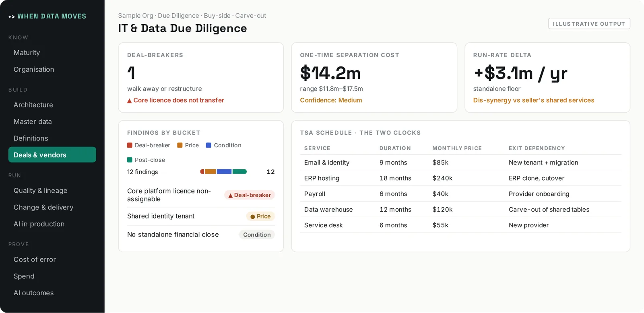Viewport: 644px width, 313px height.
Task: Click the 'Shared identity tenant' finding
Action: [161, 216]
